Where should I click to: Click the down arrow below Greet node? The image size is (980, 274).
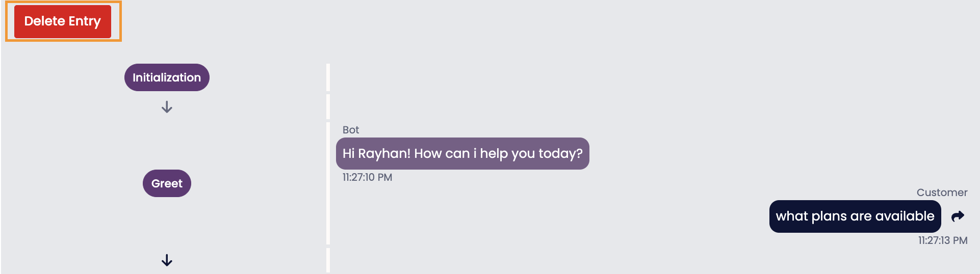tap(167, 261)
